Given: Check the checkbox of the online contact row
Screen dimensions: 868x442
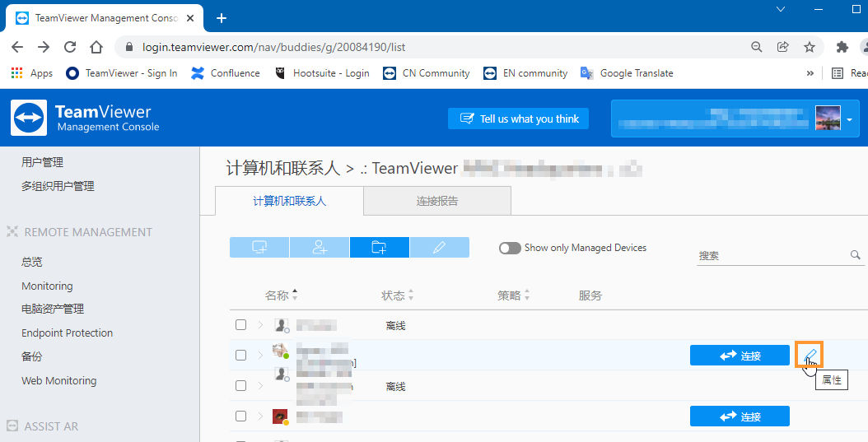Looking at the screenshot, I should click(x=240, y=355).
